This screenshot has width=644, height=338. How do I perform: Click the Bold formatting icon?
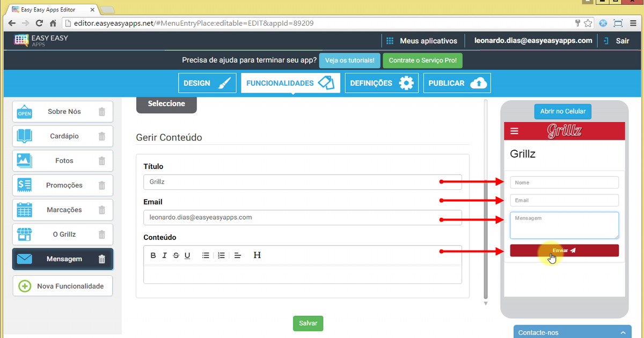(153, 255)
